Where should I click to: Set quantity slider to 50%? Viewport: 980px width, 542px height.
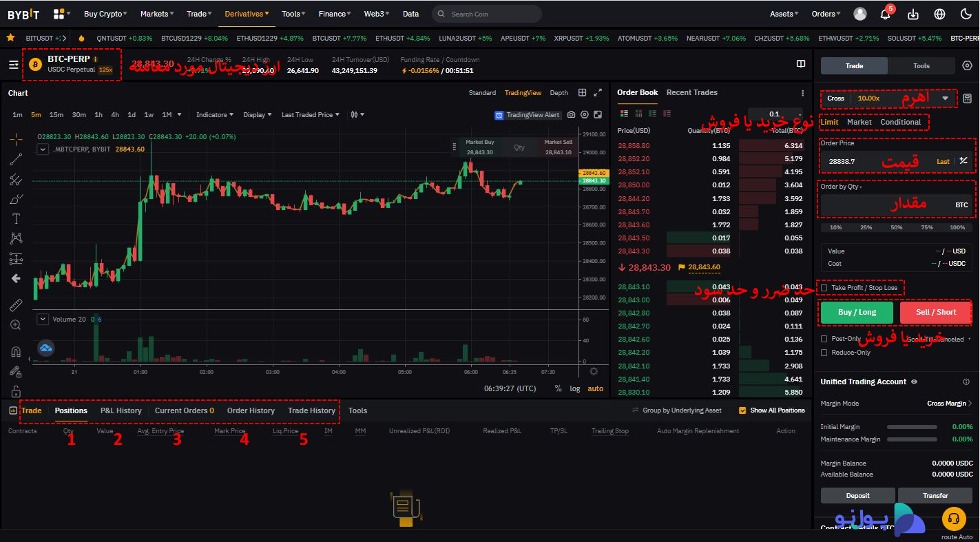point(896,227)
